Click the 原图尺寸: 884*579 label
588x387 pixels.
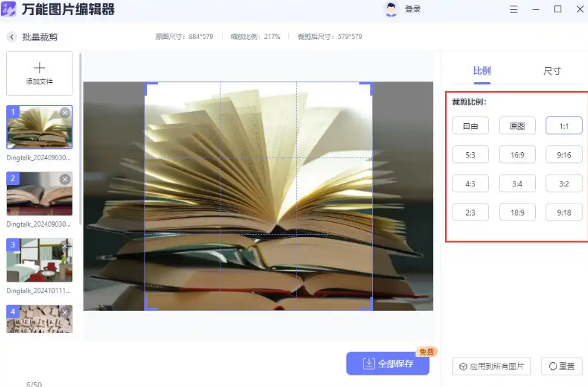[184, 37]
